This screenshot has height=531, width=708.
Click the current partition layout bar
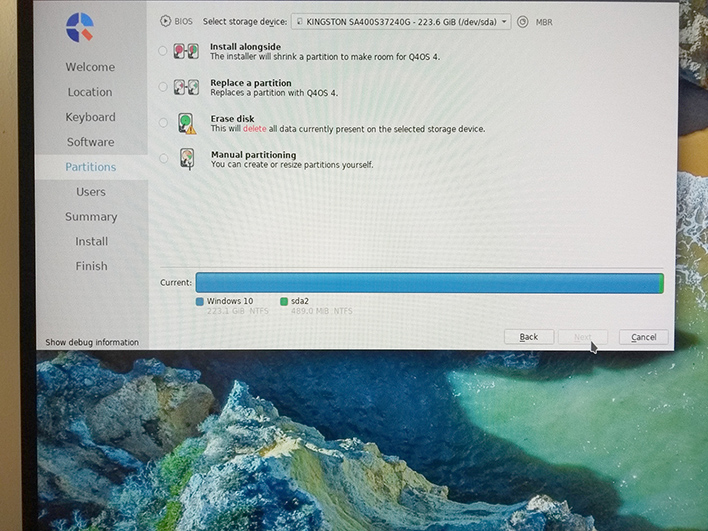pyautogui.click(x=429, y=283)
